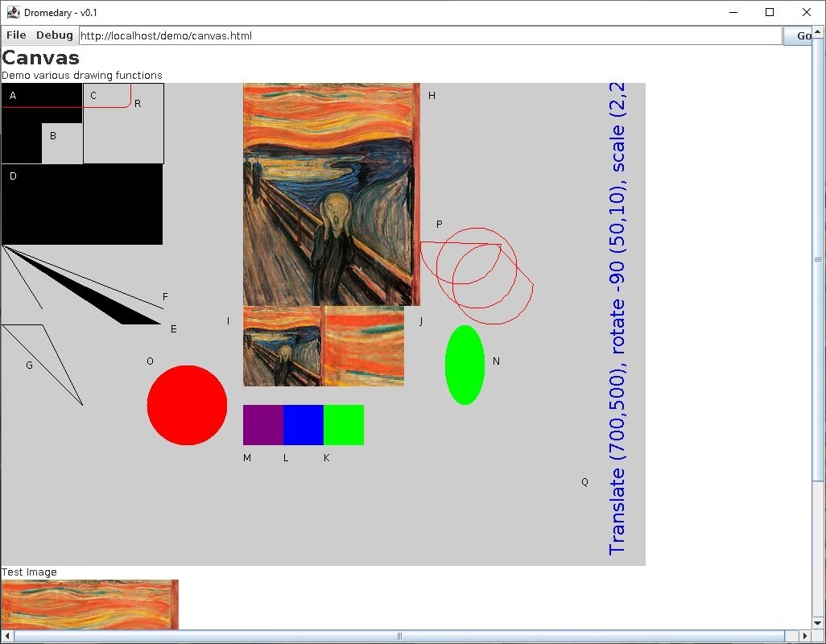Click the white letter A label

point(13,96)
